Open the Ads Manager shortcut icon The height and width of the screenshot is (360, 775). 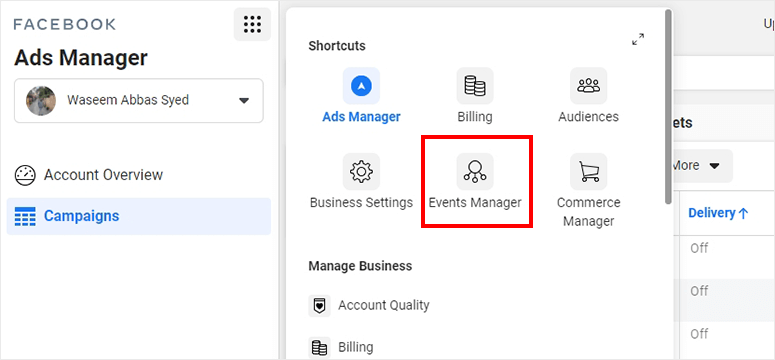361,86
